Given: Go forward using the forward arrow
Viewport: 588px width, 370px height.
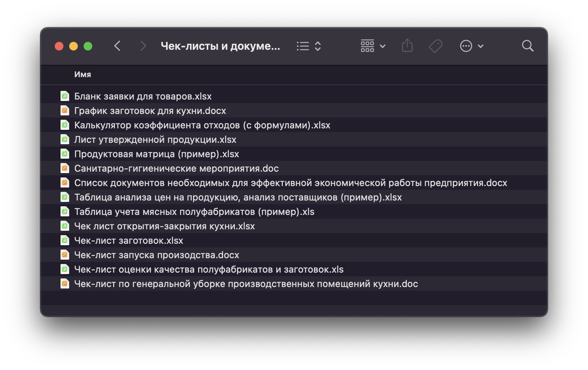Looking at the screenshot, I should (x=143, y=46).
